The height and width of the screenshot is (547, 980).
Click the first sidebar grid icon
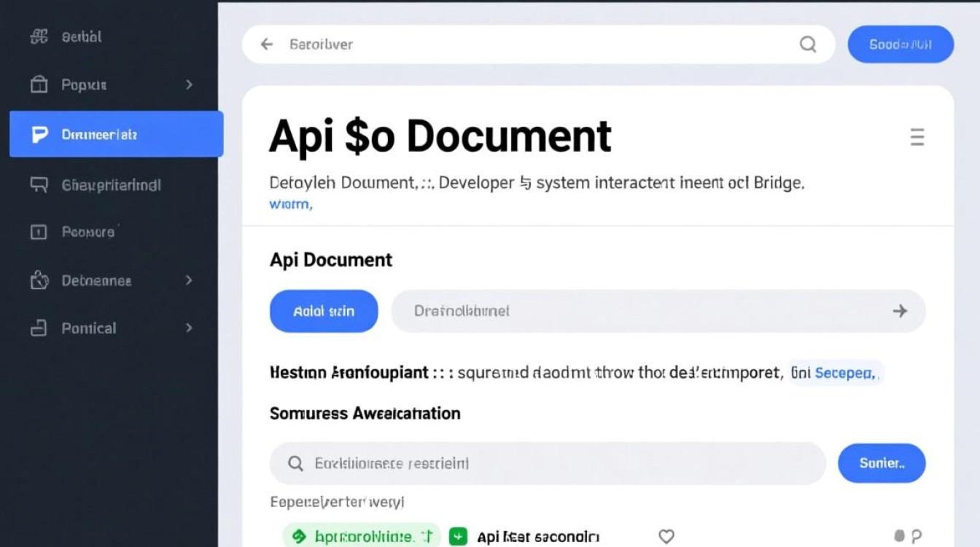[x=39, y=36]
